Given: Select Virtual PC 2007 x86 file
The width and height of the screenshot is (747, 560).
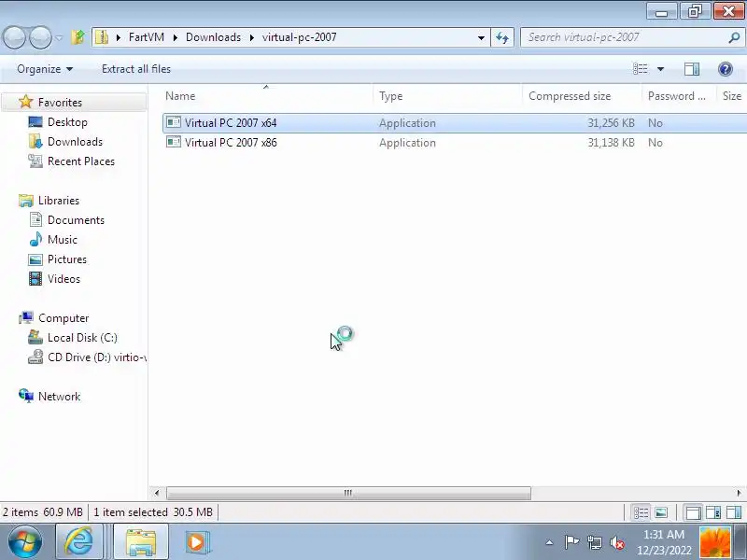Looking at the screenshot, I should point(455,143).
